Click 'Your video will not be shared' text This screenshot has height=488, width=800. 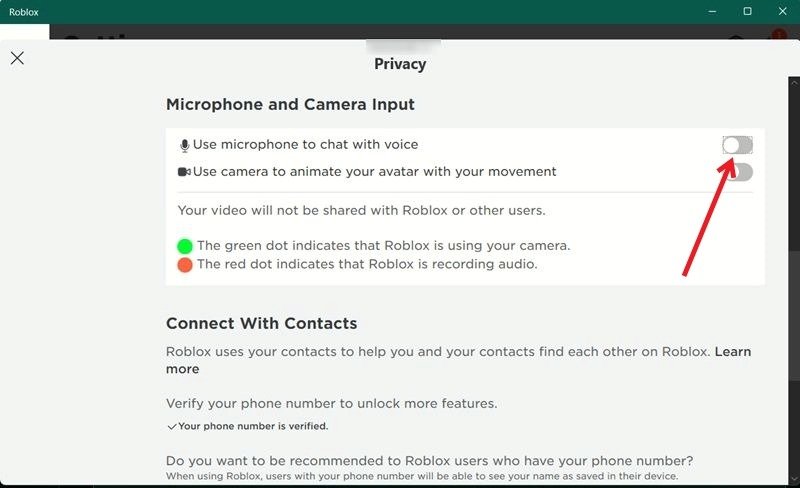point(361,210)
